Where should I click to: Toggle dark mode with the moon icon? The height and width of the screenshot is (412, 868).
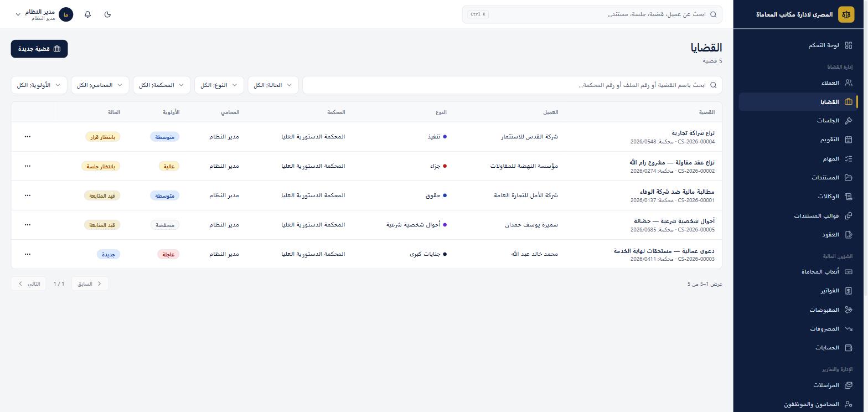[x=107, y=14]
